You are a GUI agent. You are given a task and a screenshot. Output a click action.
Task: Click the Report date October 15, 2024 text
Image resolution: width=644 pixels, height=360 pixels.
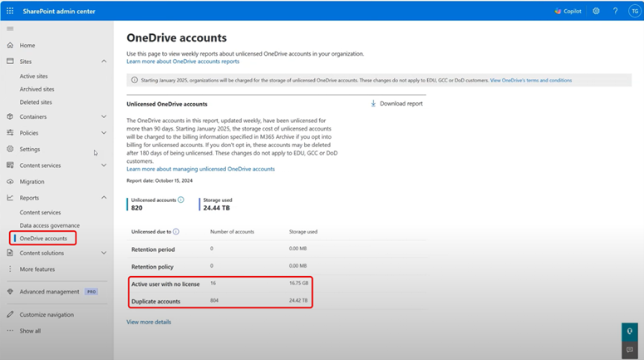(x=160, y=180)
